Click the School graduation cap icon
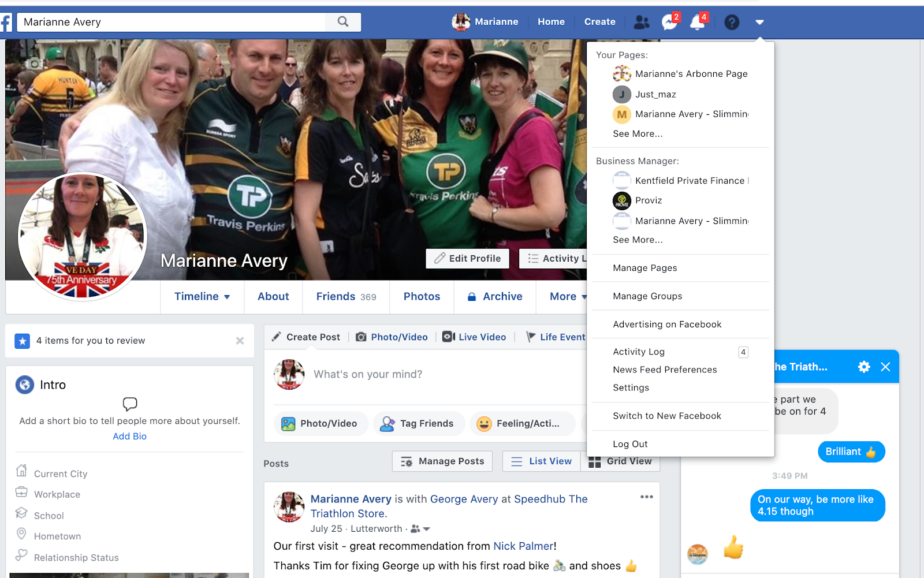924x578 pixels. pyautogui.click(x=21, y=513)
